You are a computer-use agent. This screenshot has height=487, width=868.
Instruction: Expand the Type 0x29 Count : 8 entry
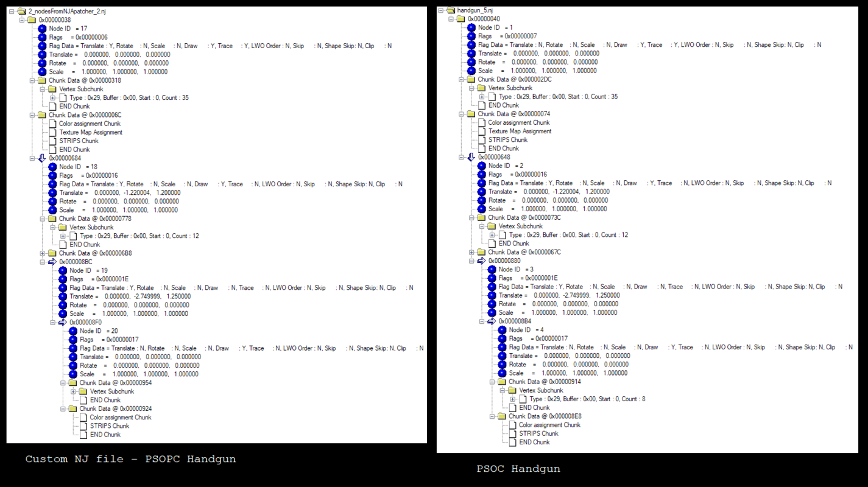tap(513, 399)
